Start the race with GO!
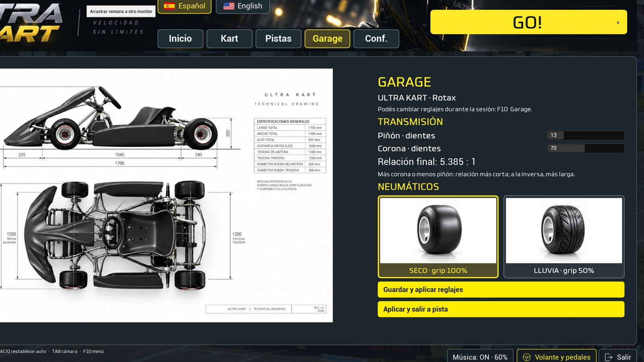Image resolution: width=644 pixels, height=362 pixels. [528, 22]
